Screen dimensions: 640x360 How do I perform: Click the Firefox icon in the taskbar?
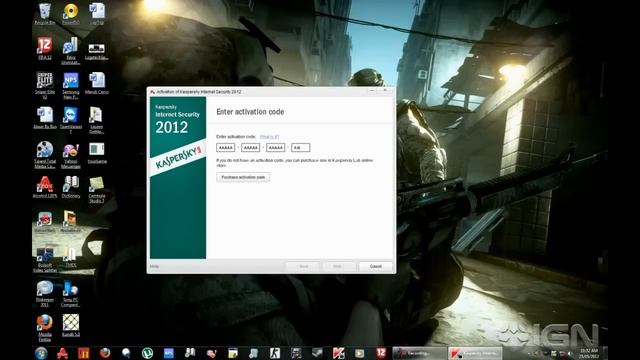coord(105,353)
